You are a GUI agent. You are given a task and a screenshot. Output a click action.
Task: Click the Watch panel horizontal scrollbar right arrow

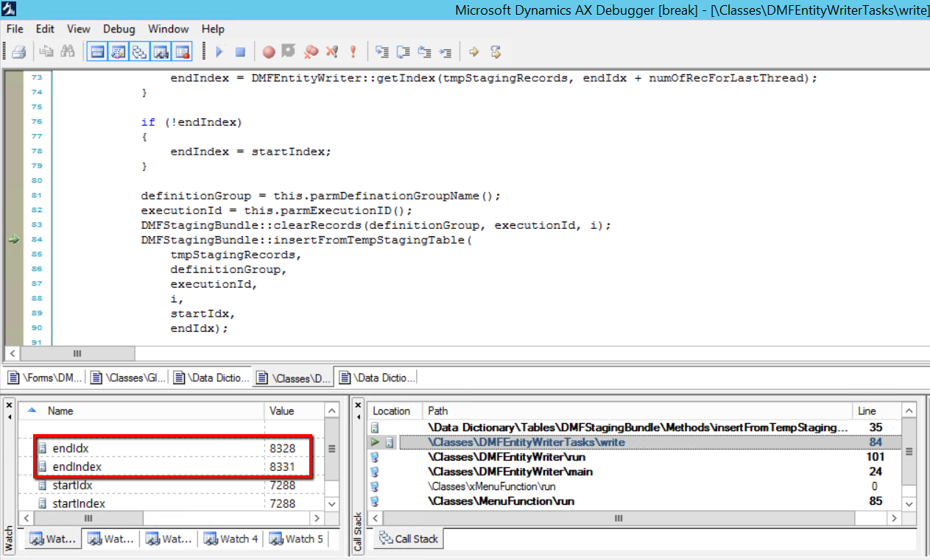pyautogui.click(x=317, y=519)
